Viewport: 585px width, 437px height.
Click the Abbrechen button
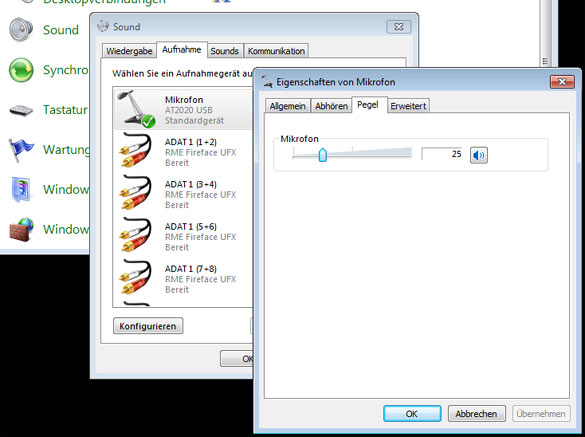476,414
